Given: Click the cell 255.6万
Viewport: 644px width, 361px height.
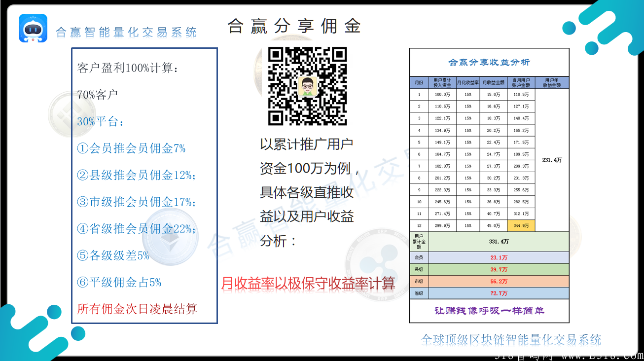Looking at the screenshot, I should click(521, 190).
